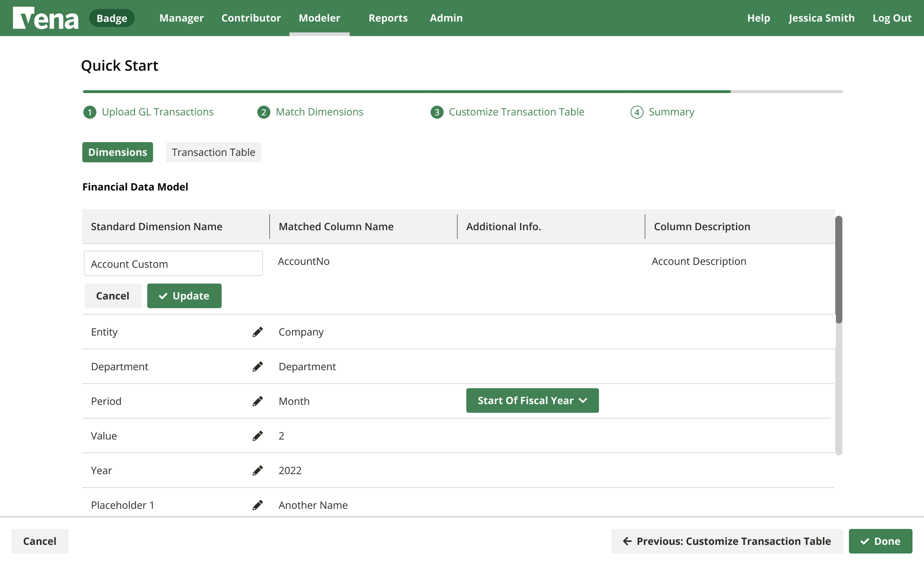Edit the Entity matched column with pencil icon

coord(257,331)
